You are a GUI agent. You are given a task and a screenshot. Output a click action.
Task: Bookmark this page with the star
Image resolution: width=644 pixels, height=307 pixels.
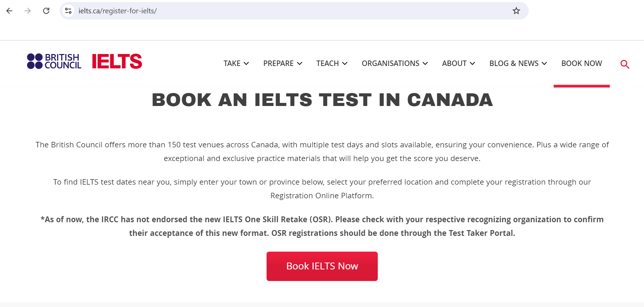point(516,11)
